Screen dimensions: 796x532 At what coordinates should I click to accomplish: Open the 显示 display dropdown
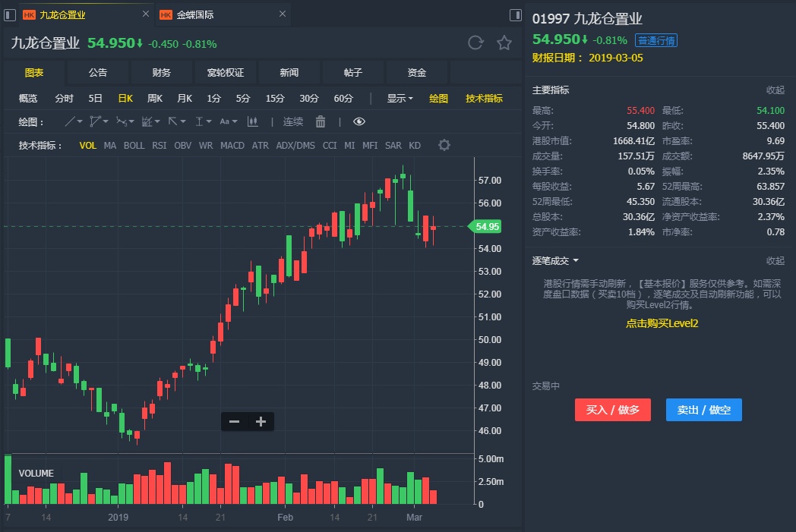400,98
